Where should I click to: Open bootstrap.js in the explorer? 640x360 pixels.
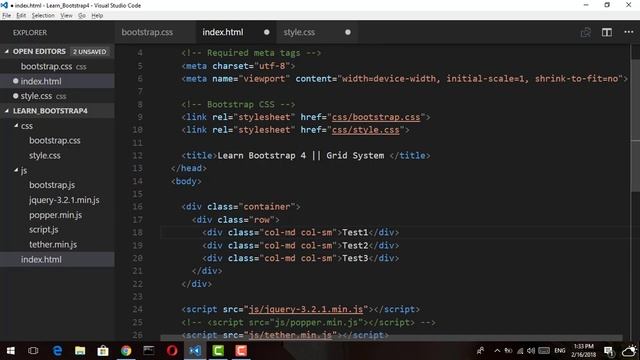tap(52, 185)
